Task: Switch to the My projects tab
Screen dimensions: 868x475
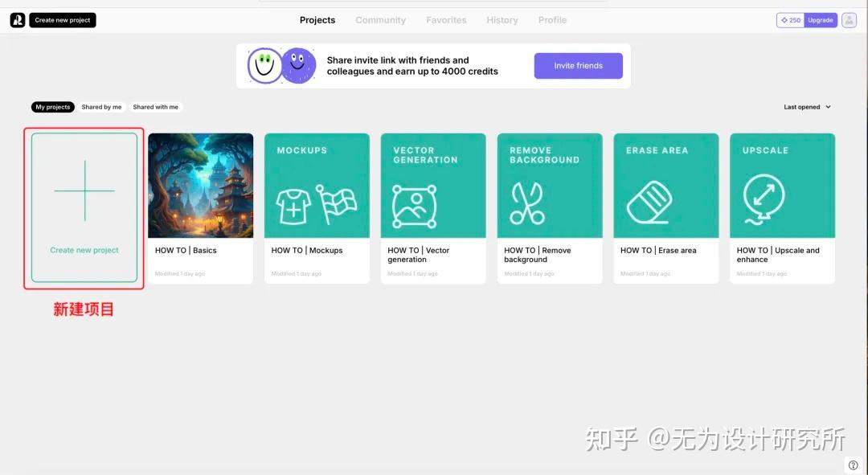Action: point(52,106)
